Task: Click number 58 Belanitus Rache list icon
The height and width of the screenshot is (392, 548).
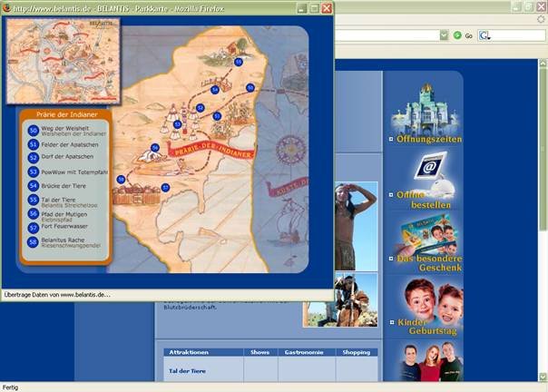Action: click(33, 242)
